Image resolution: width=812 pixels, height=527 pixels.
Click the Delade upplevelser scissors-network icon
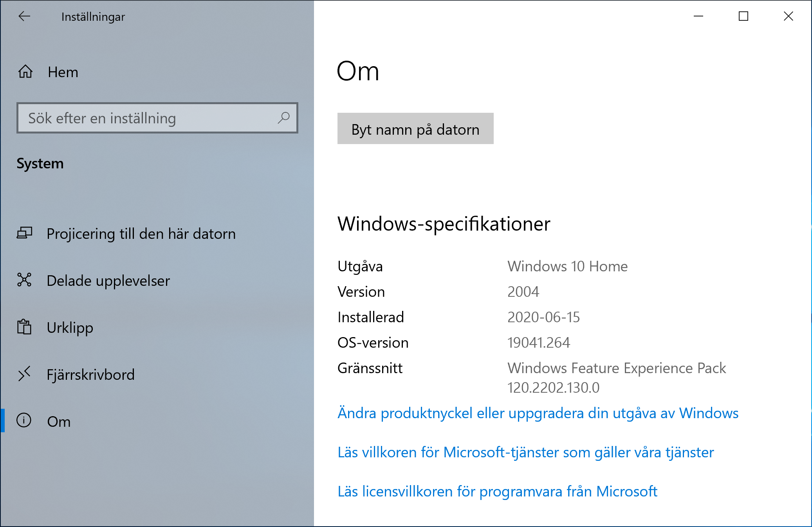25,280
